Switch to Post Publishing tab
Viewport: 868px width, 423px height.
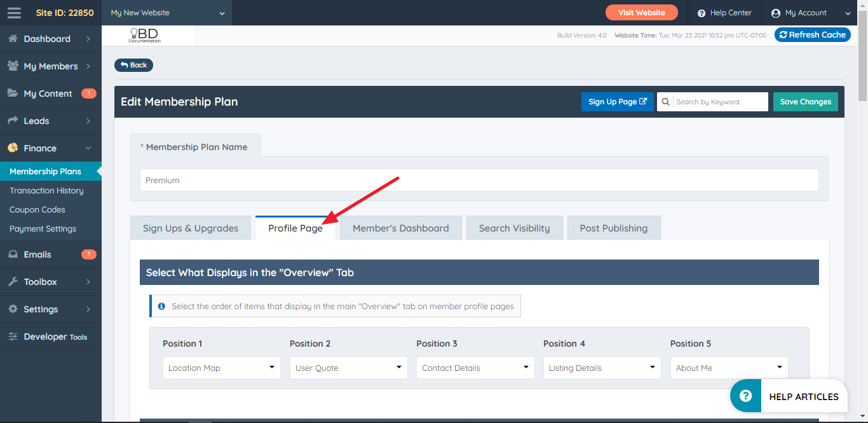coord(614,228)
